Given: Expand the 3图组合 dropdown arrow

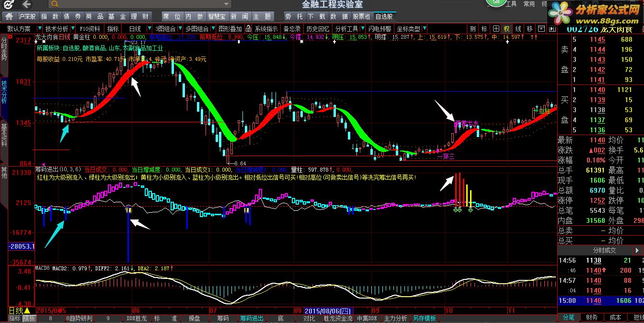Looking at the screenshot, I should pos(180,29).
